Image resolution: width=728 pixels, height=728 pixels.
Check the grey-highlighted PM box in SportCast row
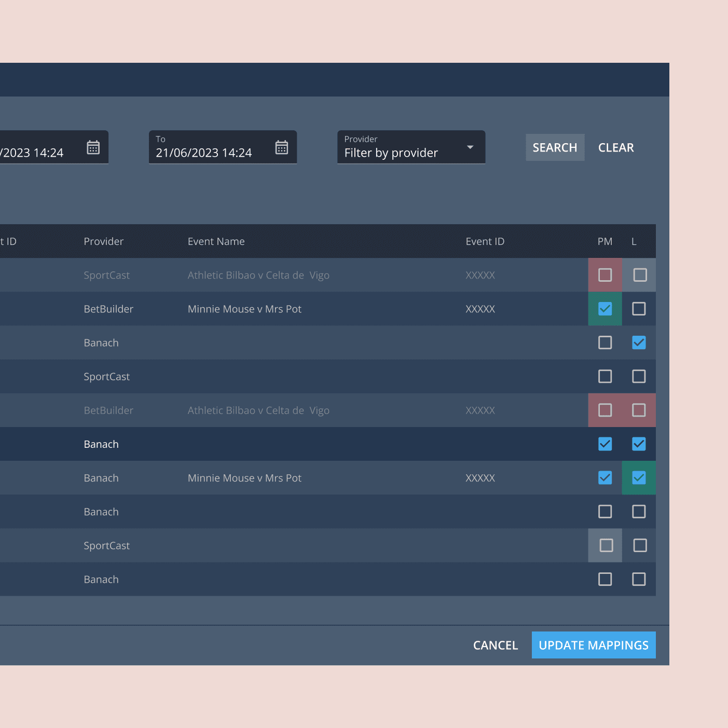click(606, 545)
